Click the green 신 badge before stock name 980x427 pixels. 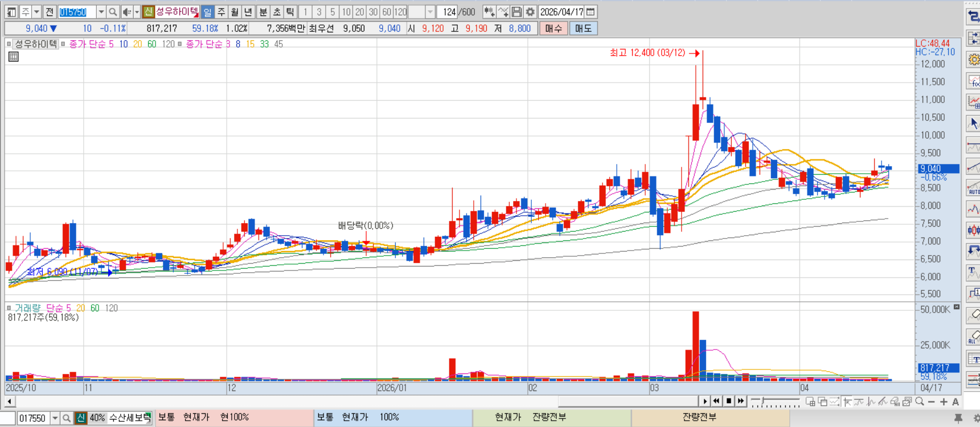(x=148, y=12)
